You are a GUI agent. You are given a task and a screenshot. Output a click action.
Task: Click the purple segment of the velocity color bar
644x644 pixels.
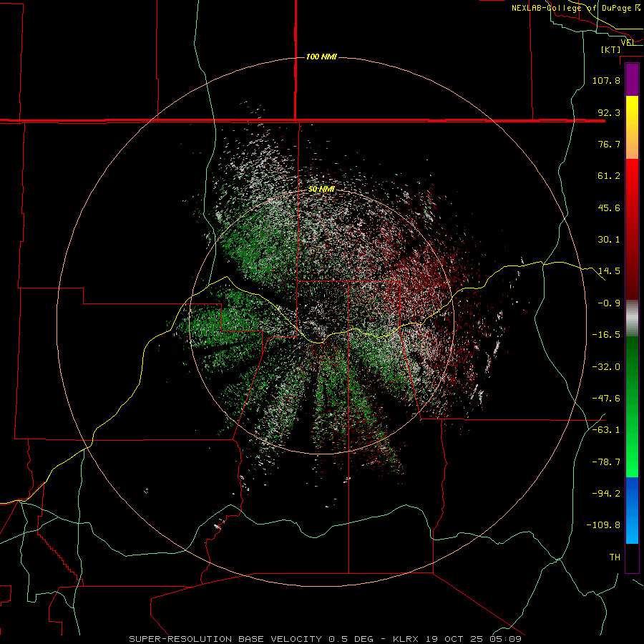[632, 79]
